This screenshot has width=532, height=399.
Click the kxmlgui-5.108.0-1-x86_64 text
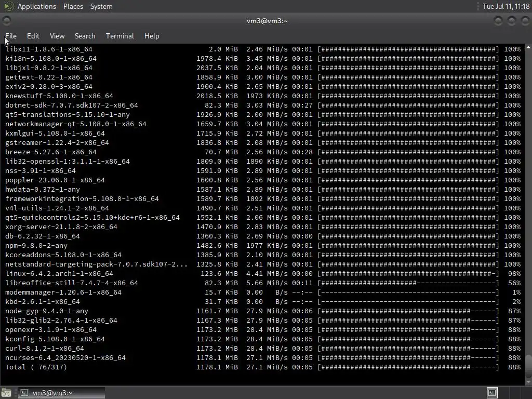point(55,134)
